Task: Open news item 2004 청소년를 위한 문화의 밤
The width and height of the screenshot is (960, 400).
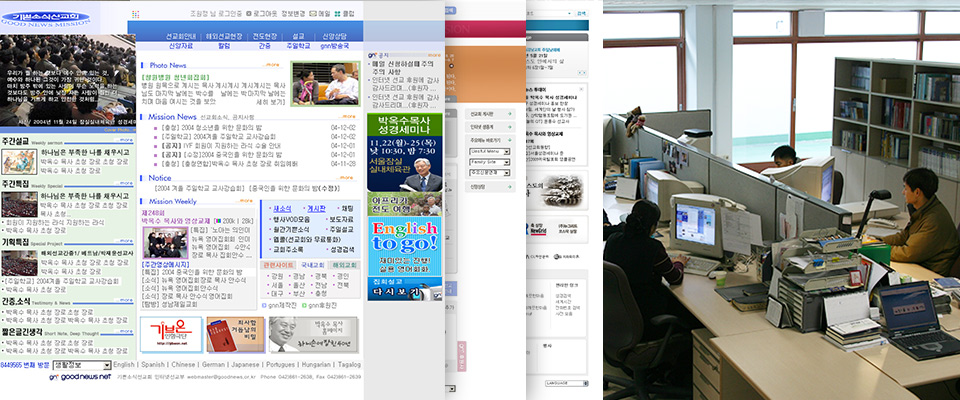Action: click(212, 127)
